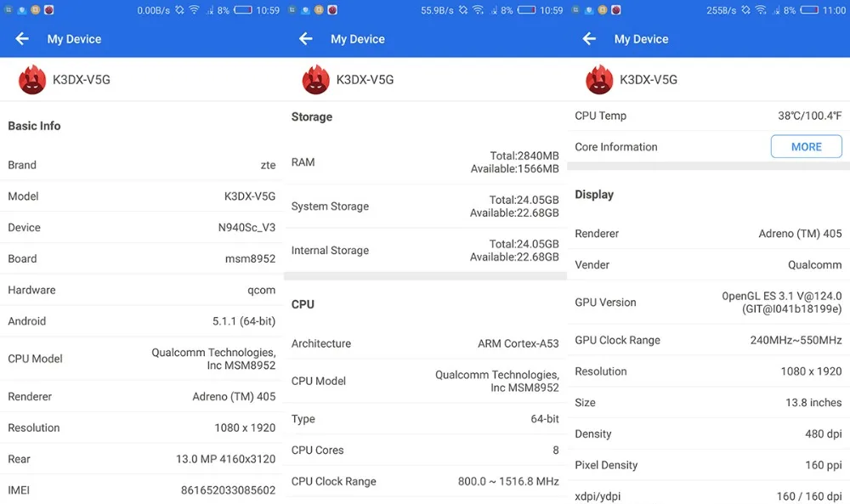Click the Pixel Density value 160 ppi
The image size is (850, 504).
pyautogui.click(x=824, y=465)
